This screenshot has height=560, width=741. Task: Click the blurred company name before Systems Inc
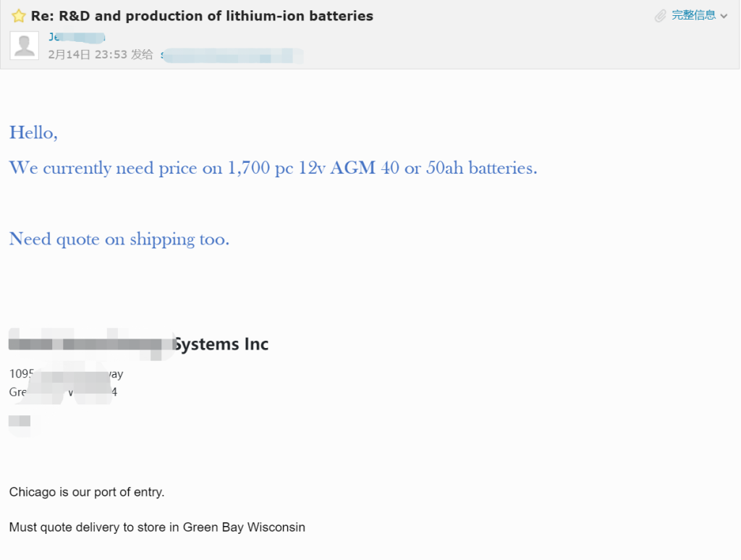tap(91, 344)
